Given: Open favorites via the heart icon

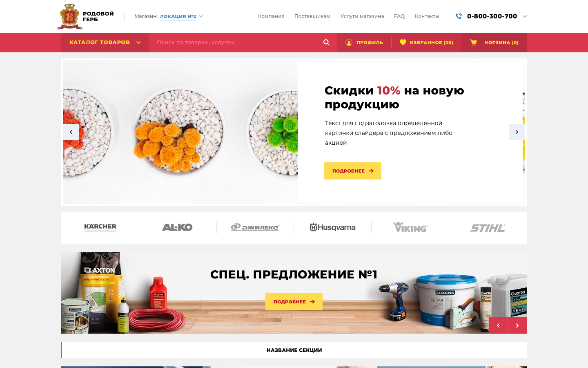Looking at the screenshot, I should tap(403, 43).
